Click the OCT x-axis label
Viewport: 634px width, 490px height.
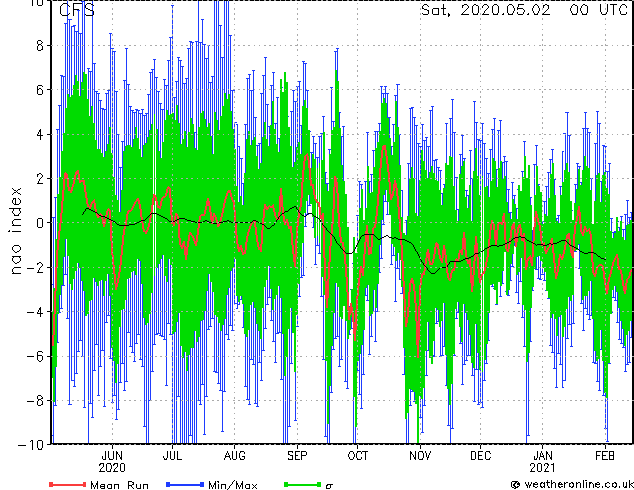[x=358, y=456]
